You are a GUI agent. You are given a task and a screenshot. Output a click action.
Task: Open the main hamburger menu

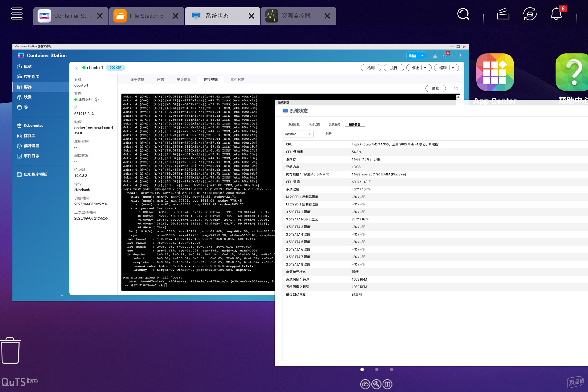[x=17, y=13]
